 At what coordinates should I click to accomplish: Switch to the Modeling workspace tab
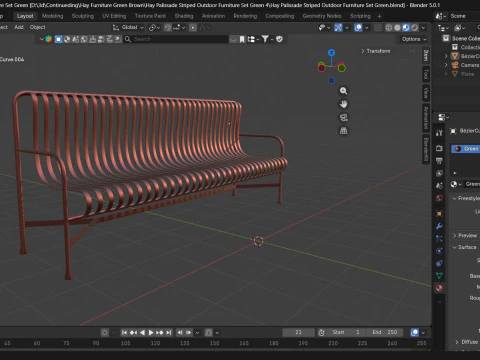click(x=52, y=16)
